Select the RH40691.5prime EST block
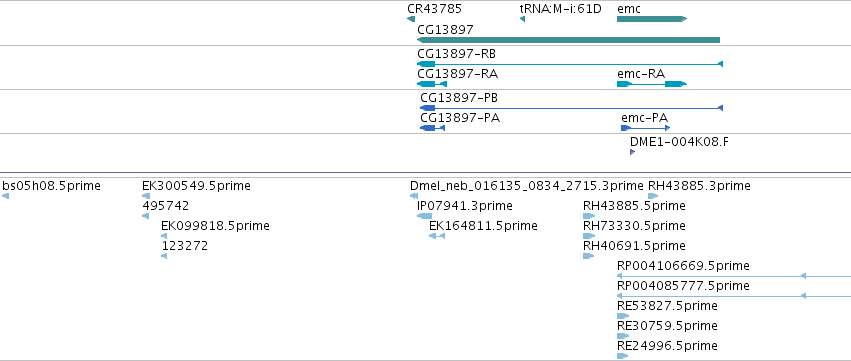851x361 pixels. click(x=588, y=256)
